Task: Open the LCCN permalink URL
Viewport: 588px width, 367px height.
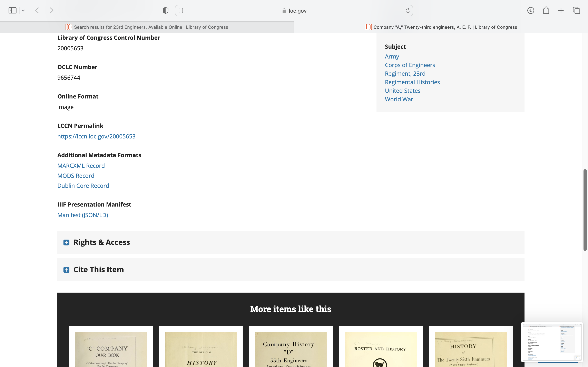Action: point(96,136)
